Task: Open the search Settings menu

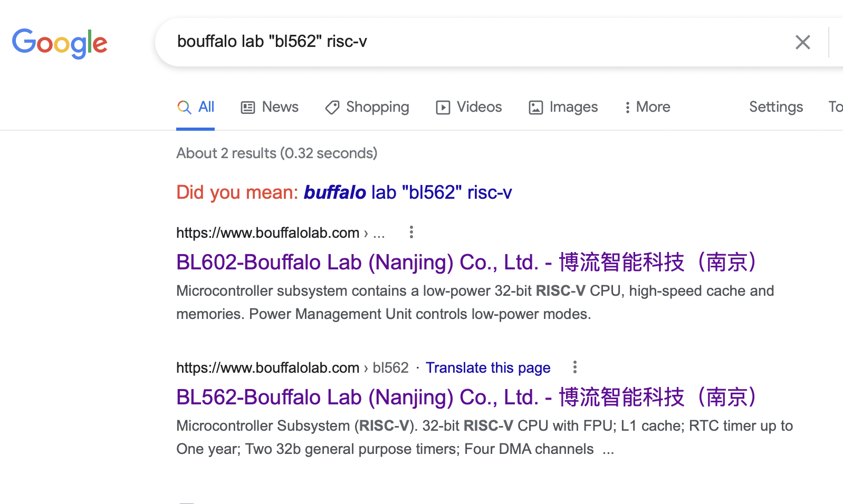Action: click(775, 106)
